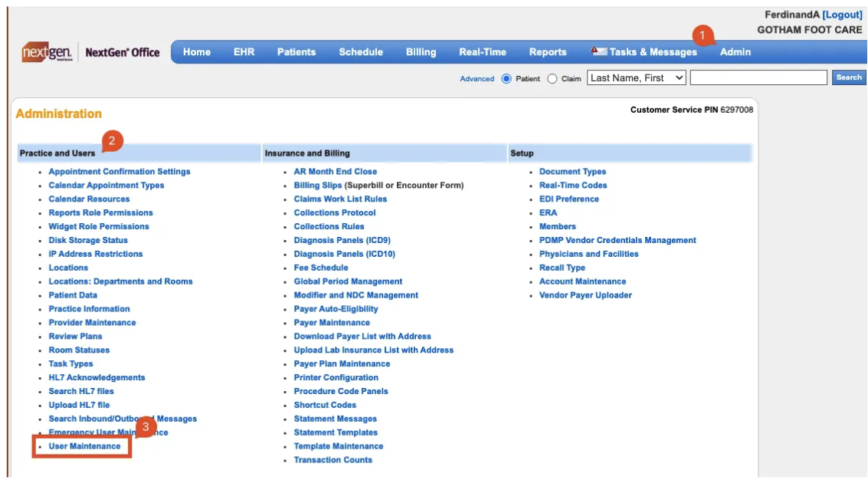The image size is (868, 480).
Task: Open the Advanced search link
Action: pos(477,79)
